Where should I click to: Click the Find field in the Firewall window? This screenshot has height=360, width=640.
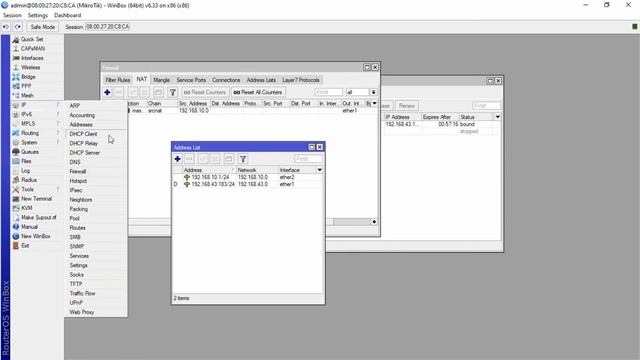(x=329, y=92)
